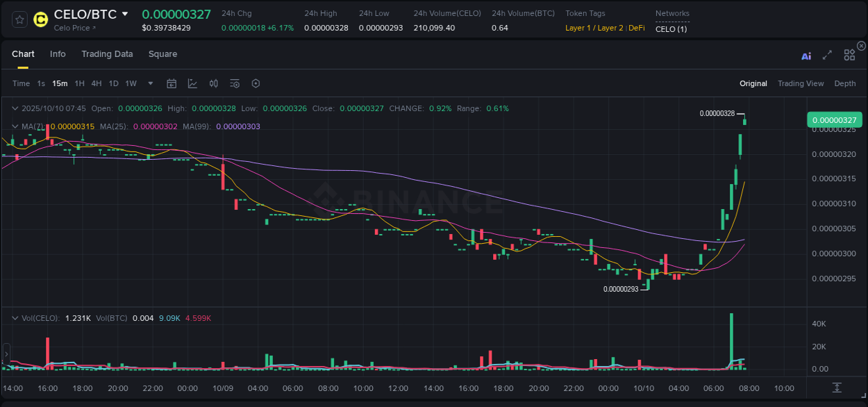
Task: Click the OHLC candle display icon
Action: click(214, 83)
